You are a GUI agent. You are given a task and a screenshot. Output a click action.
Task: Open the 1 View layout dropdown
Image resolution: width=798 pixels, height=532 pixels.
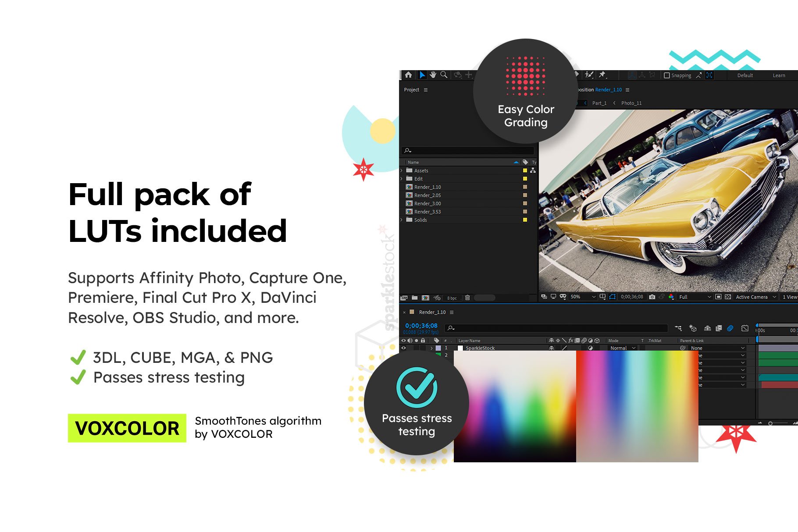pyautogui.click(x=790, y=297)
